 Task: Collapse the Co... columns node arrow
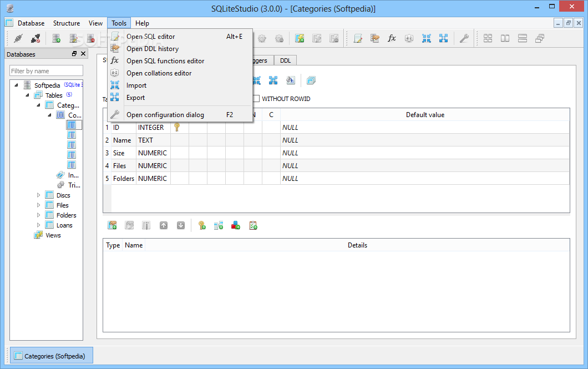coord(49,115)
